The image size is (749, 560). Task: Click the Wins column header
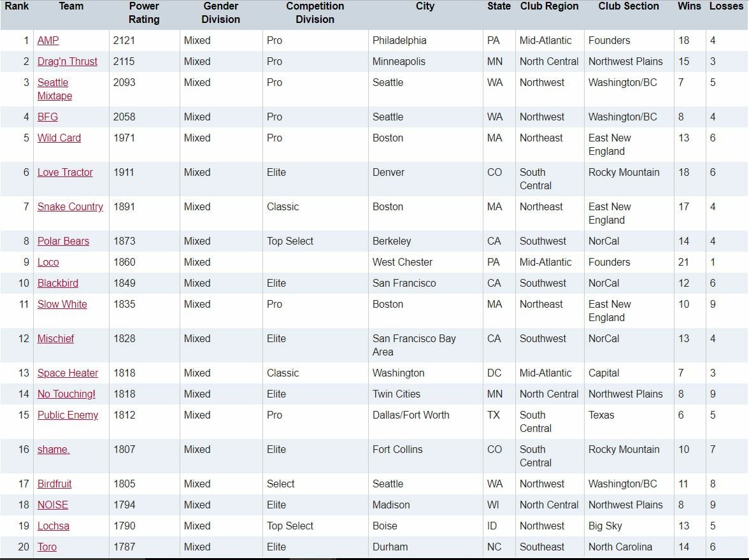click(689, 6)
